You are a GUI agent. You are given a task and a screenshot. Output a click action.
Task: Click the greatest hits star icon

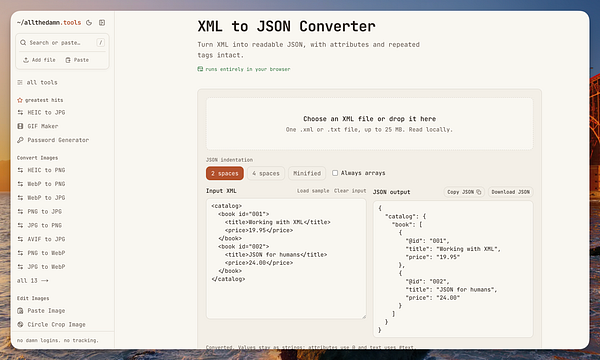pyautogui.click(x=20, y=100)
